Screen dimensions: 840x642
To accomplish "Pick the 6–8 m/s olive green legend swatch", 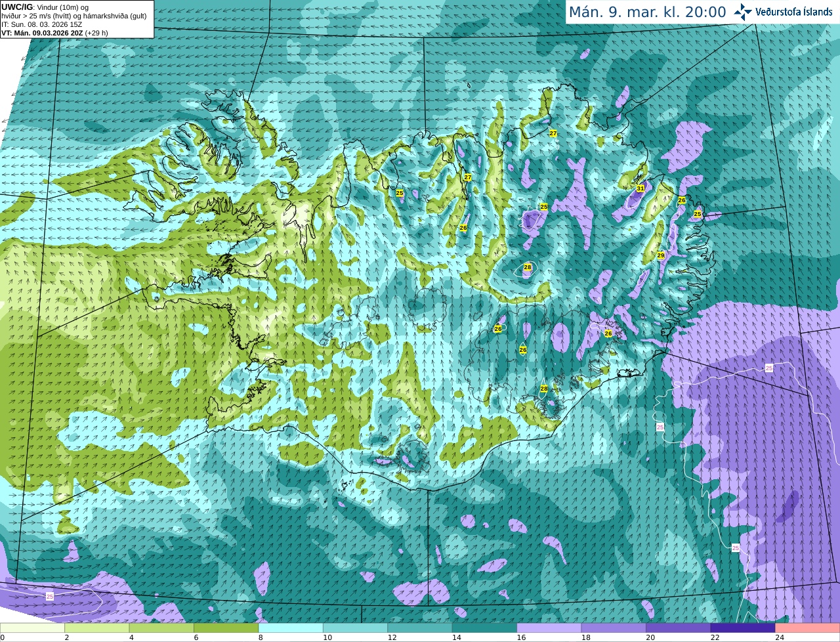I will (x=226, y=628).
